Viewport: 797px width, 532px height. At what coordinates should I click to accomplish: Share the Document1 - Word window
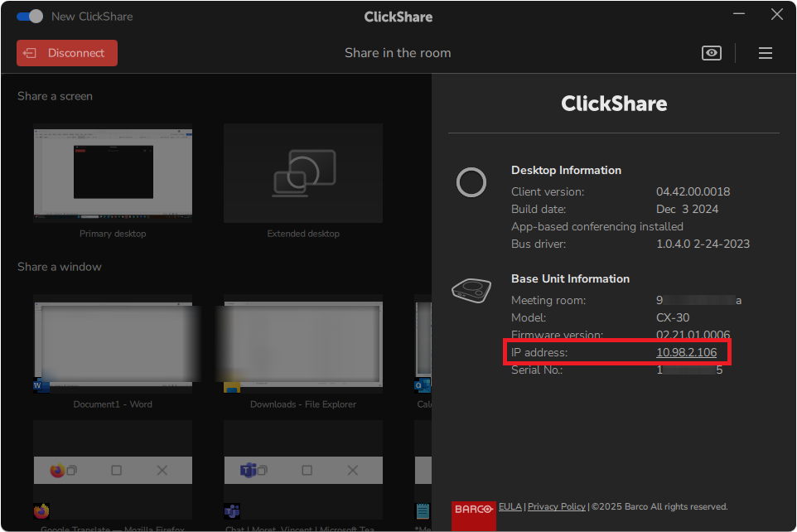point(113,344)
